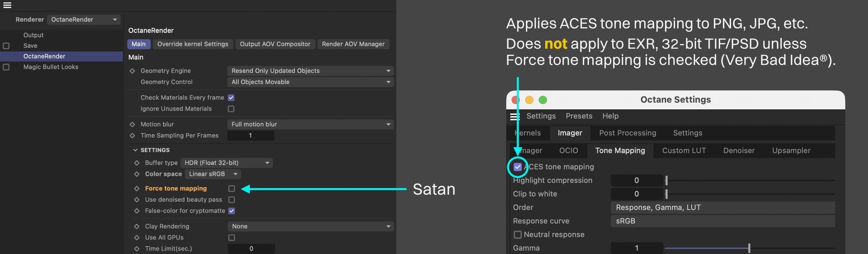This screenshot has height=254, width=868.
Task: Enable Neutral response checkbox
Action: click(517, 234)
